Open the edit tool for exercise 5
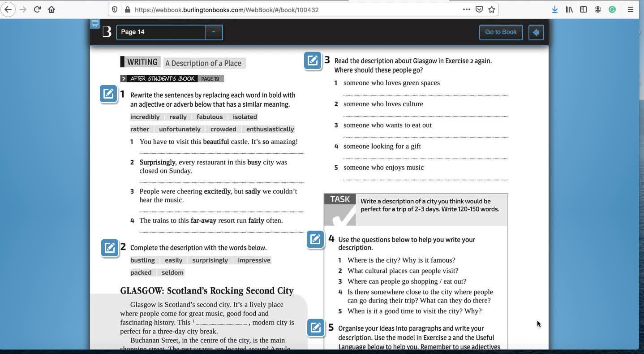The width and height of the screenshot is (644, 354). coord(316,328)
